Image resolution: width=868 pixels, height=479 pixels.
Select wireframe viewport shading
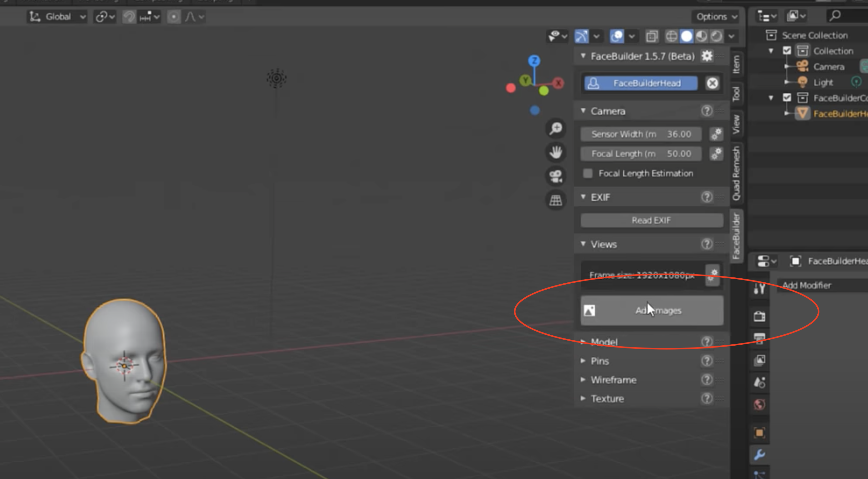point(671,36)
